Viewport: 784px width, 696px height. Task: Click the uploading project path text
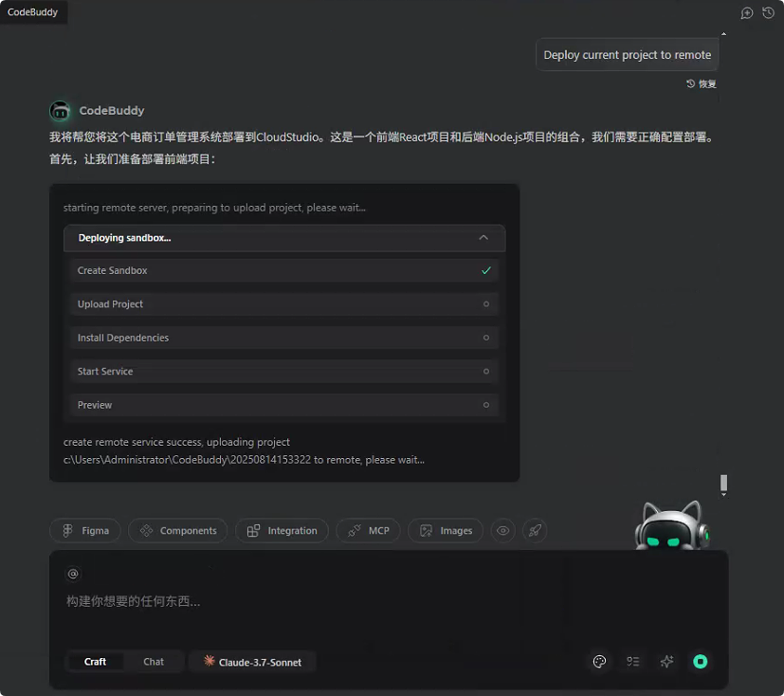coord(244,451)
